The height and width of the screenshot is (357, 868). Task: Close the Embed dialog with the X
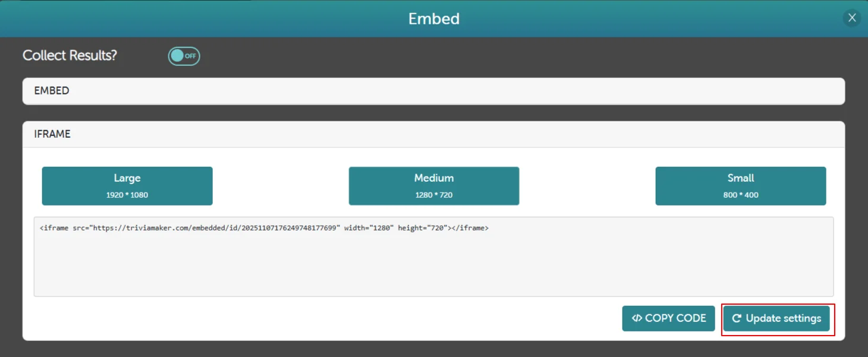[851, 17]
